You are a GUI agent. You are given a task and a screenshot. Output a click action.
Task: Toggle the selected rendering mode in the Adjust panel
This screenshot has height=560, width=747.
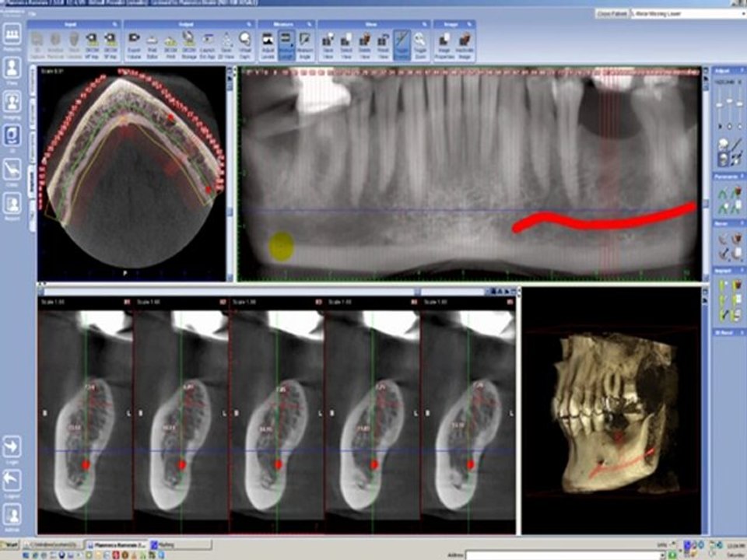pos(723,159)
